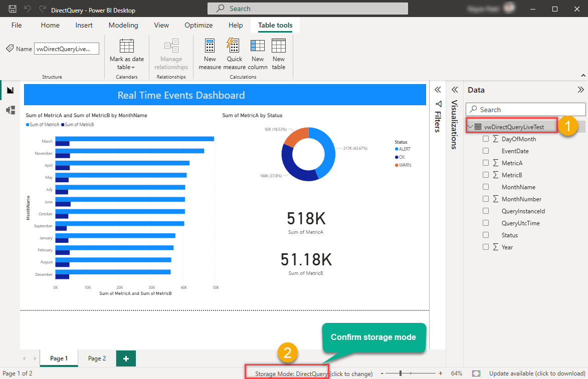Click the New measure calculator icon
Image resolution: width=588 pixels, height=379 pixels.
pos(210,46)
